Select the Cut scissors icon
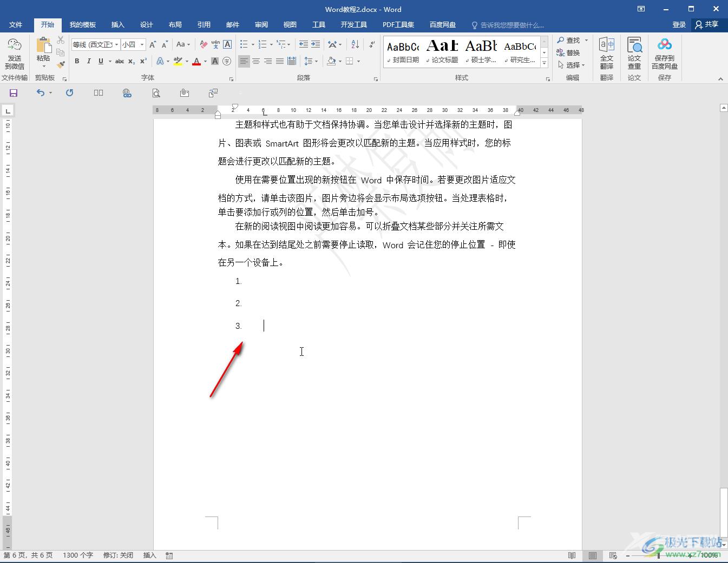Viewport: 728px width, 563px height. point(61,41)
